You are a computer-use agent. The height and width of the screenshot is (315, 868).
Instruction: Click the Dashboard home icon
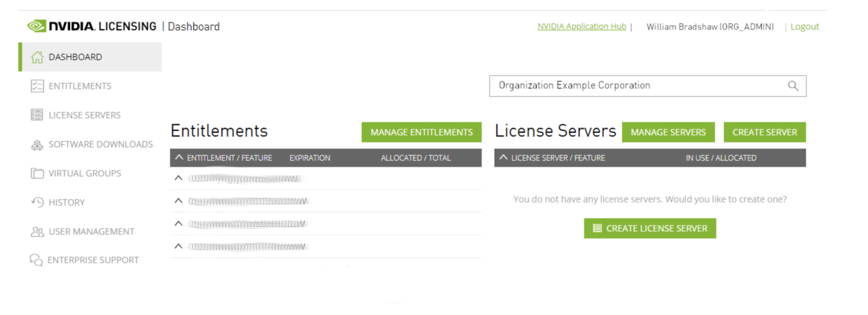pyautogui.click(x=37, y=57)
